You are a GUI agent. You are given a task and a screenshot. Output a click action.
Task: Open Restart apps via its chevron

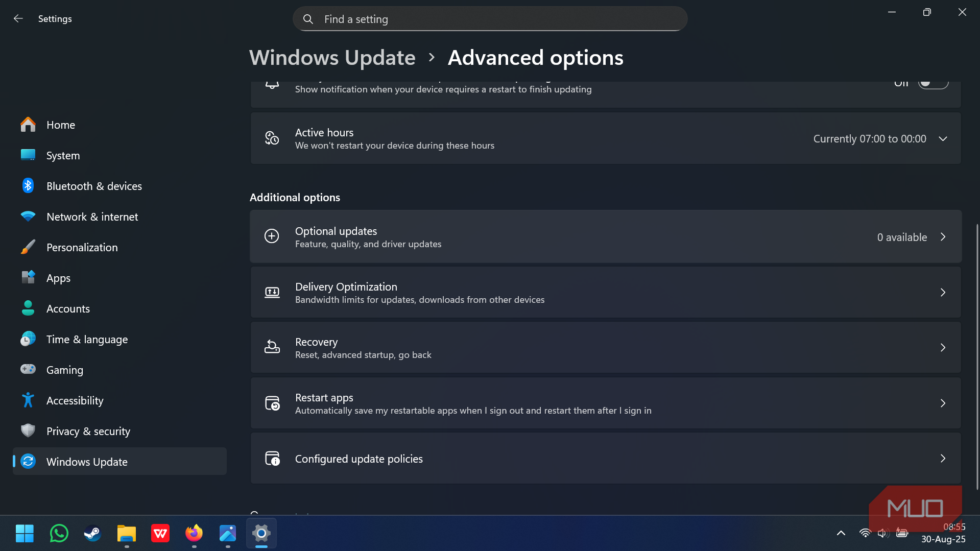click(943, 403)
